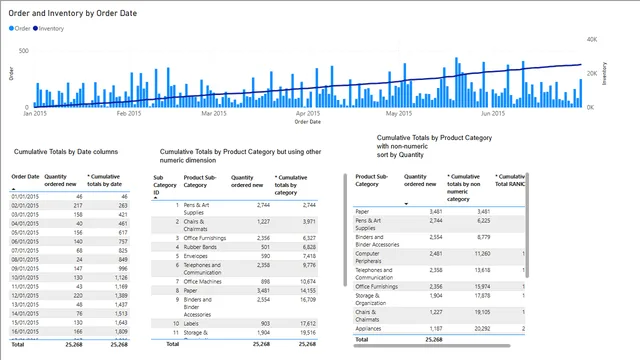This screenshot has height=360, width=640.
Task: Click the Labels row
Action: point(234,323)
